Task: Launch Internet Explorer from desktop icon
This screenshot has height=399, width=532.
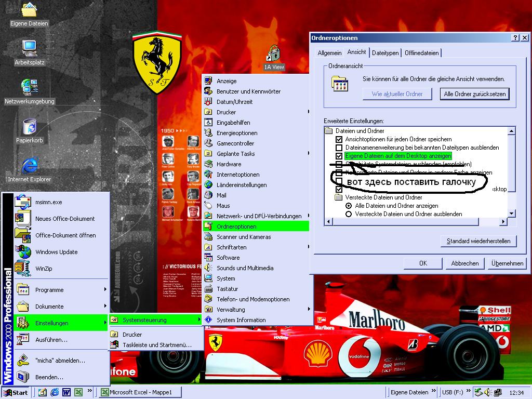Action: pyautogui.click(x=30, y=170)
